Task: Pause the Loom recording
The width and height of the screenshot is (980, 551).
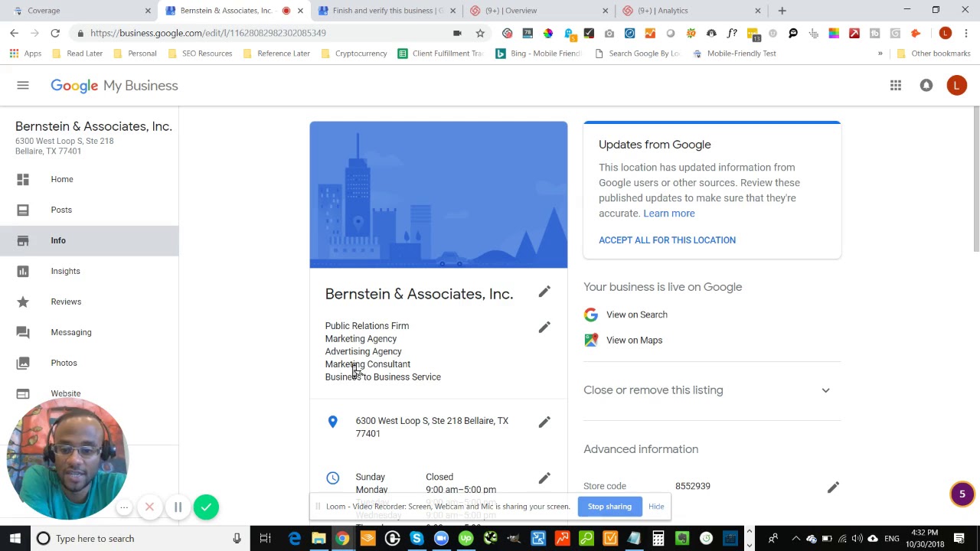Action: [178, 507]
